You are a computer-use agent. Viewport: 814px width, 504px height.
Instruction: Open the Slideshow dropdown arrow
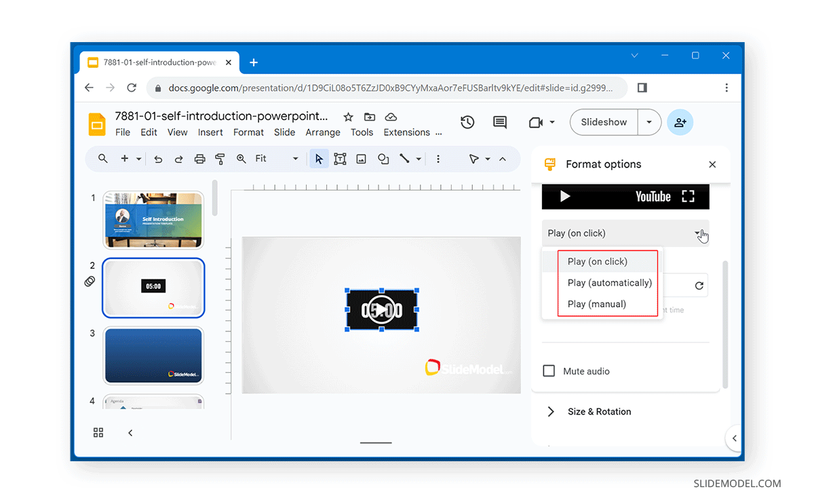[x=649, y=122]
